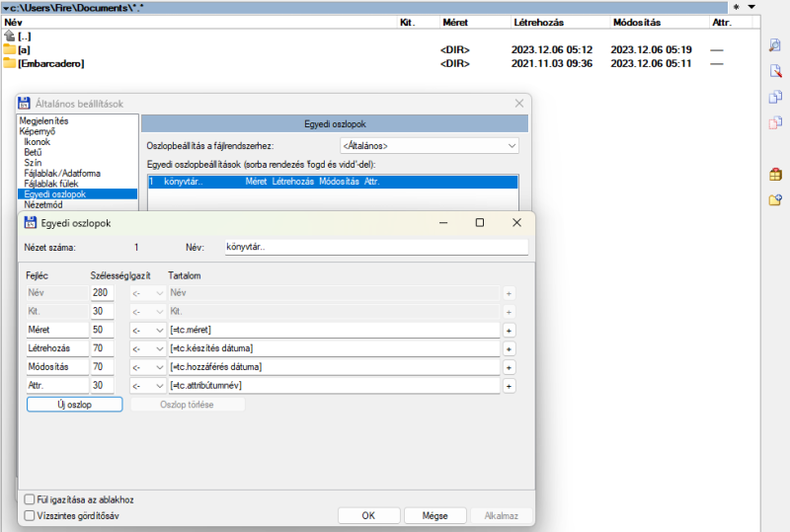This screenshot has width=790, height=532.
Task: Sort file list by Létrehozás column header
Action: tap(560, 22)
